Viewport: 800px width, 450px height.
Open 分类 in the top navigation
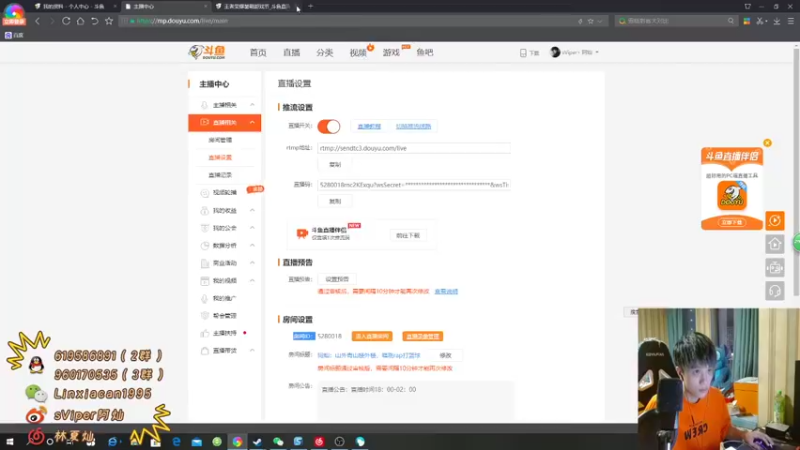[324, 53]
